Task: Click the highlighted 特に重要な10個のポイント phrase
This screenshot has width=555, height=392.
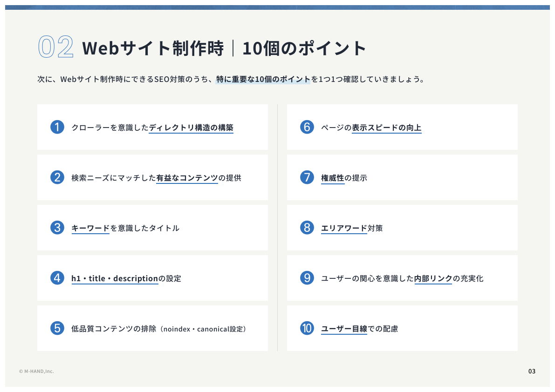Action: pyautogui.click(x=263, y=79)
